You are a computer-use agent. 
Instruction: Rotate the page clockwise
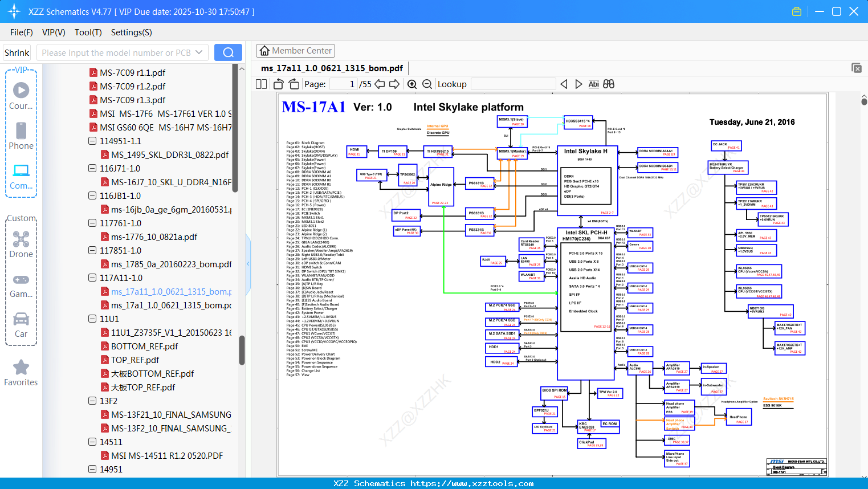294,84
